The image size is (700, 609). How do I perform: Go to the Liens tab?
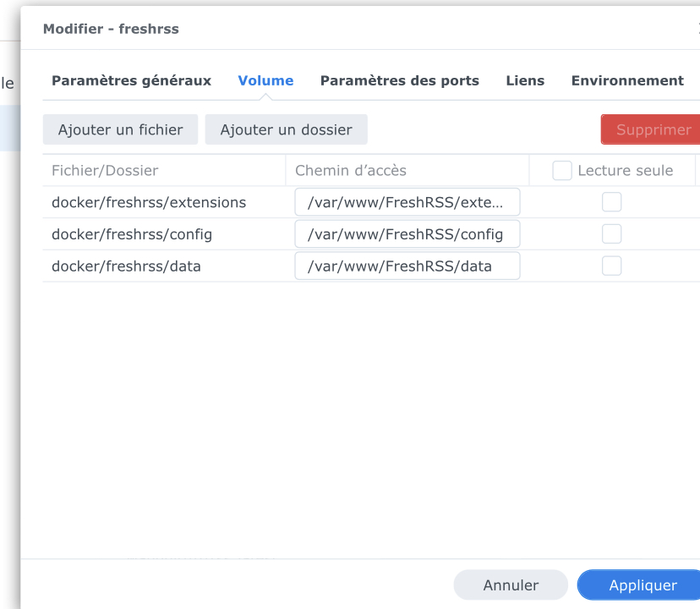(x=525, y=81)
